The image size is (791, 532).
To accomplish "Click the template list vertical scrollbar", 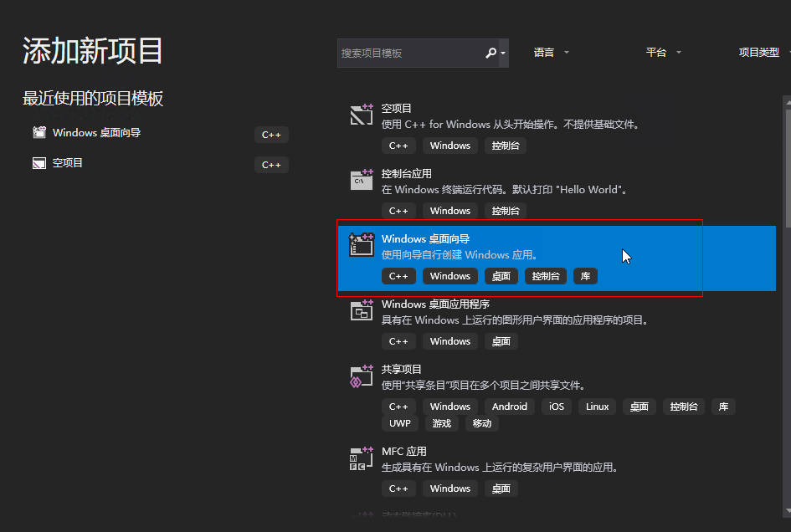I will click(x=788, y=306).
